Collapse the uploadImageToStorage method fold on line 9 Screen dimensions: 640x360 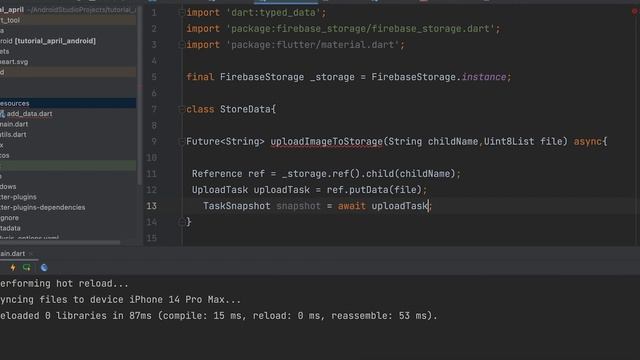[x=182, y=142]
